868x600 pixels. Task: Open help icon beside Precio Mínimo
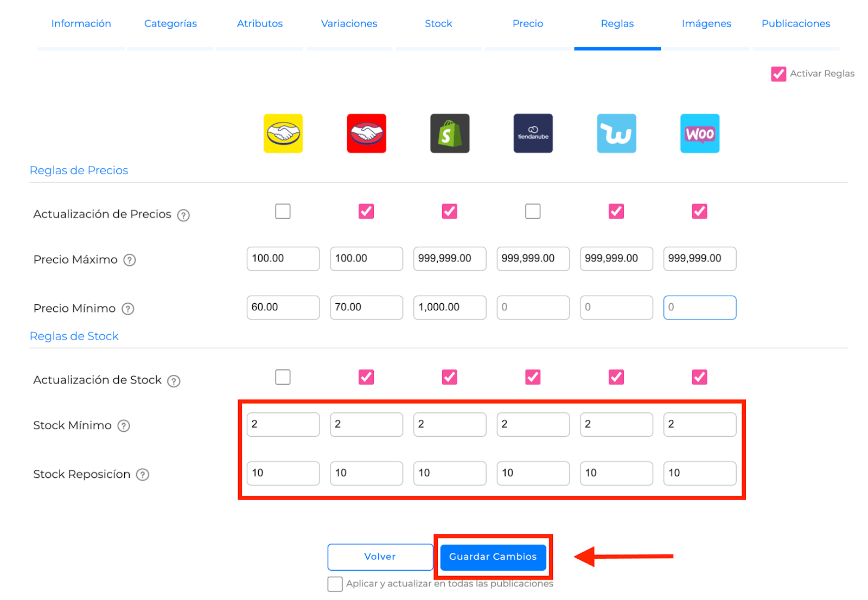pos(128,309)
